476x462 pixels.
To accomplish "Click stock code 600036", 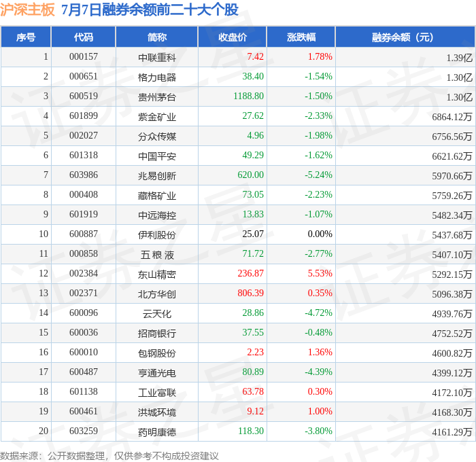I will click(x=84, y=332).
